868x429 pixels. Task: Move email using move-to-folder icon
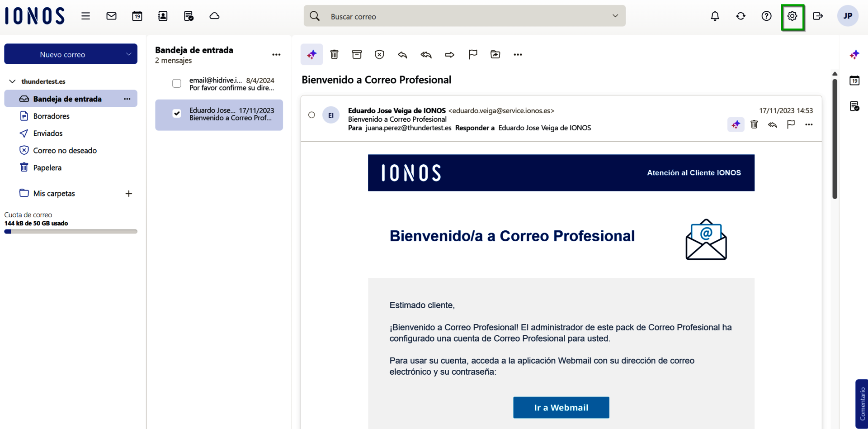click(495, 54)
